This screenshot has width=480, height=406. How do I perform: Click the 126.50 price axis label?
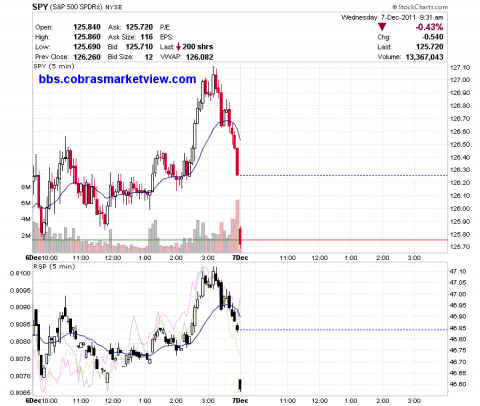460,145
